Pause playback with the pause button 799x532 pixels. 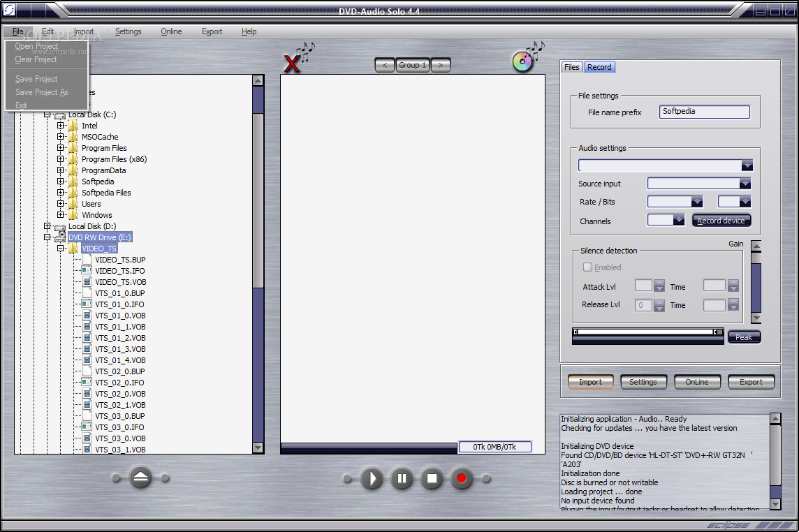(x=402, y=478)
